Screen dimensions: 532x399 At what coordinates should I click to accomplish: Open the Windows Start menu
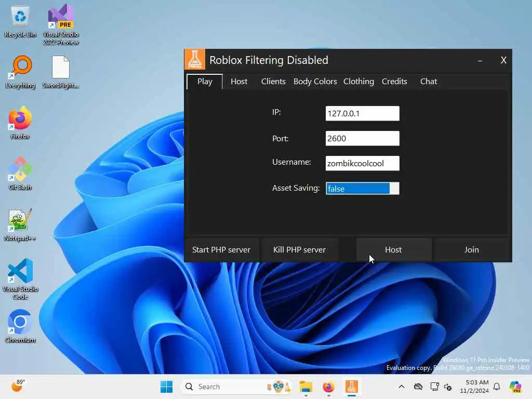166,387
